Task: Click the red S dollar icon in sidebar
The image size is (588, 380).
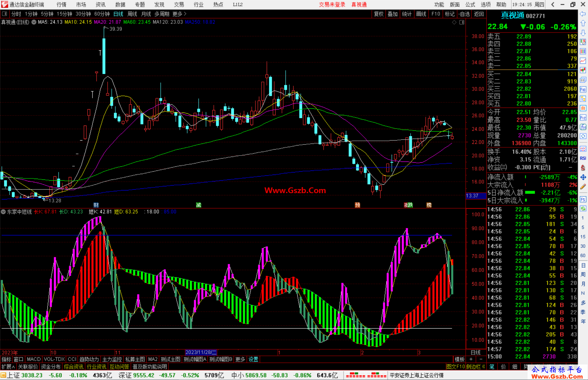Action: [583, 168]
